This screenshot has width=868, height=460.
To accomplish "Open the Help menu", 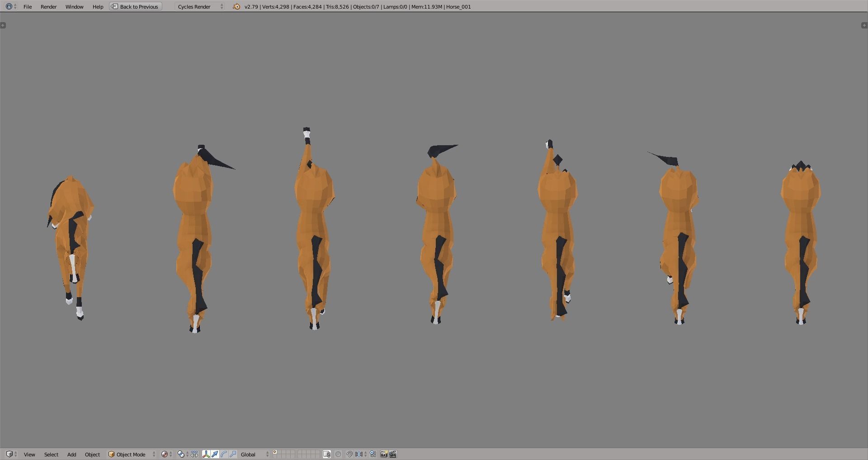I will (98, 7).
